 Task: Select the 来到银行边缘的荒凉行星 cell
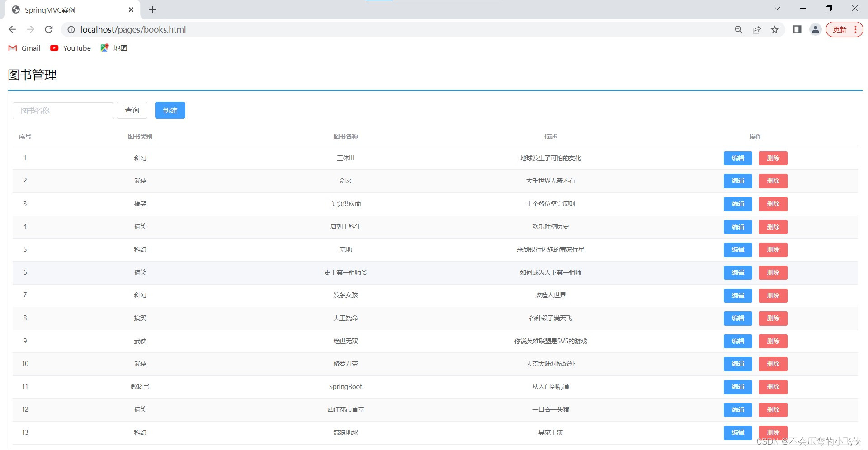tap(551, 249)
